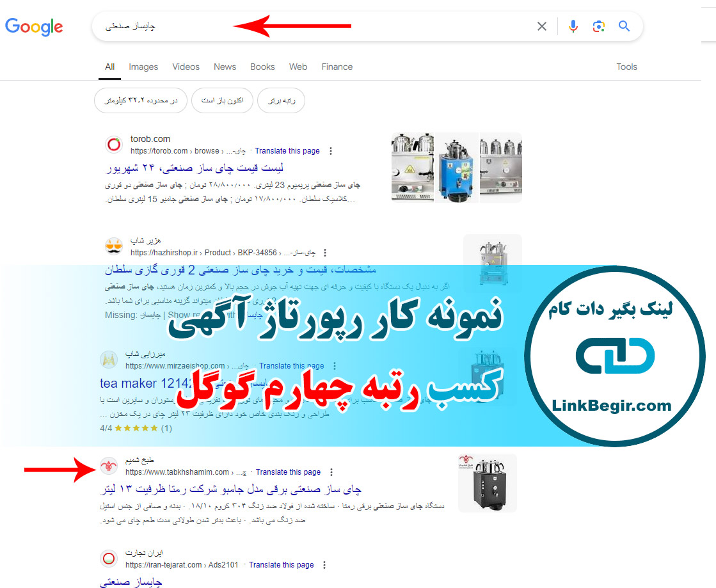The image size is (716, 588).
Task: Open the tabkhshamim result title link
Action: tap(230, 489)
